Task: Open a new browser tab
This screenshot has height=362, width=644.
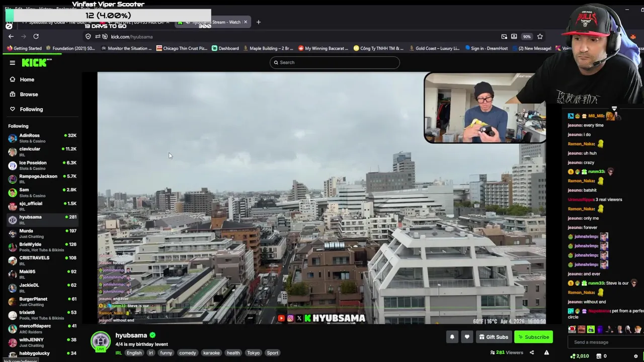Action: click(x=258, y=22)
